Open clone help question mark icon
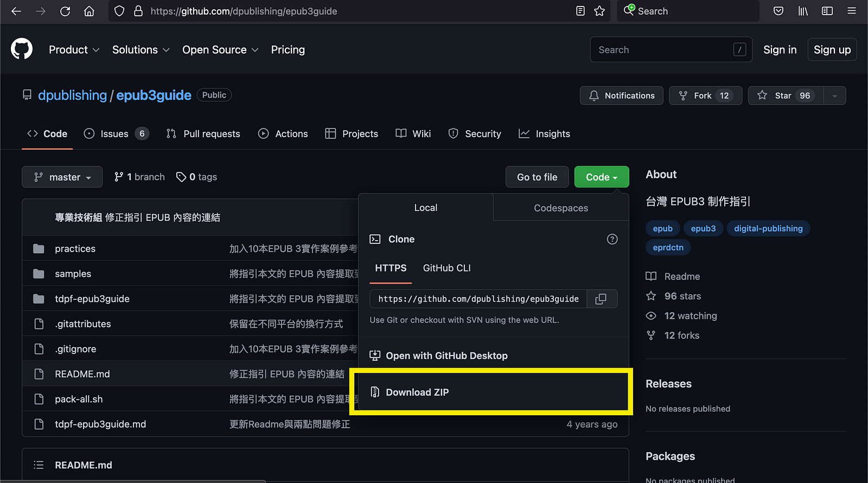 point(612,239)
